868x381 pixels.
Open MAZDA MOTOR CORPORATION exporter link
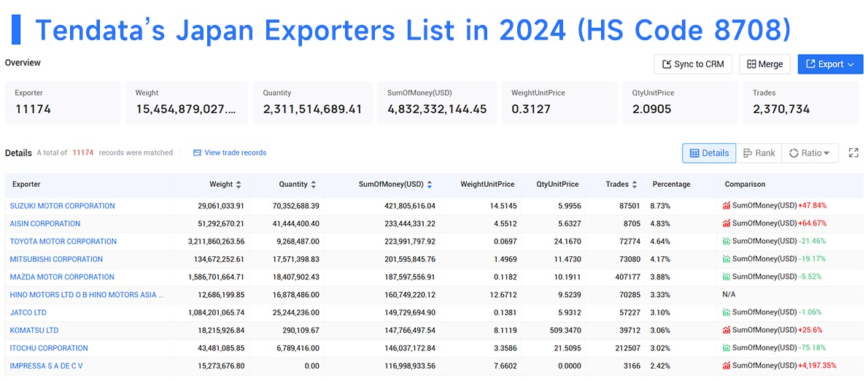tap(63, 277)
